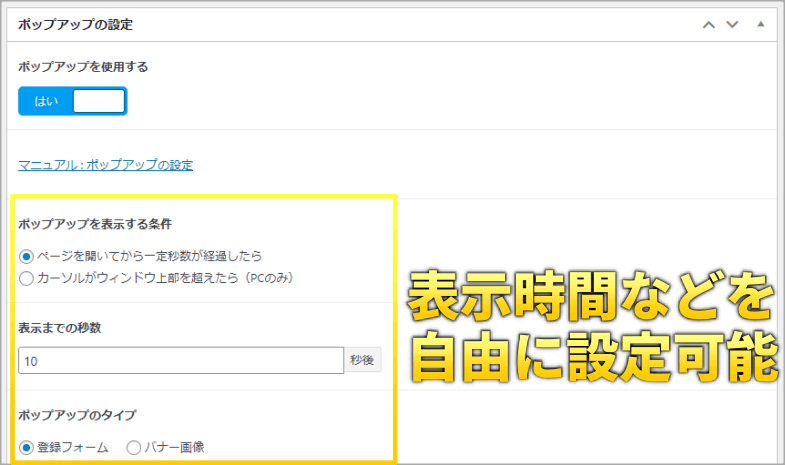
Task: Click the move panel down arrow
Action: pyautogui.click(x=732, y=24)
